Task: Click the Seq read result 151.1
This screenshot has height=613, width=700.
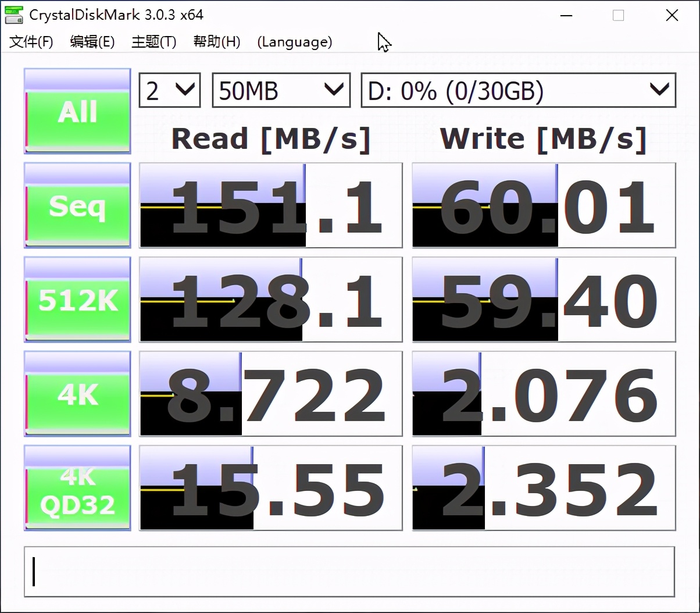Action: coord(271,205)
